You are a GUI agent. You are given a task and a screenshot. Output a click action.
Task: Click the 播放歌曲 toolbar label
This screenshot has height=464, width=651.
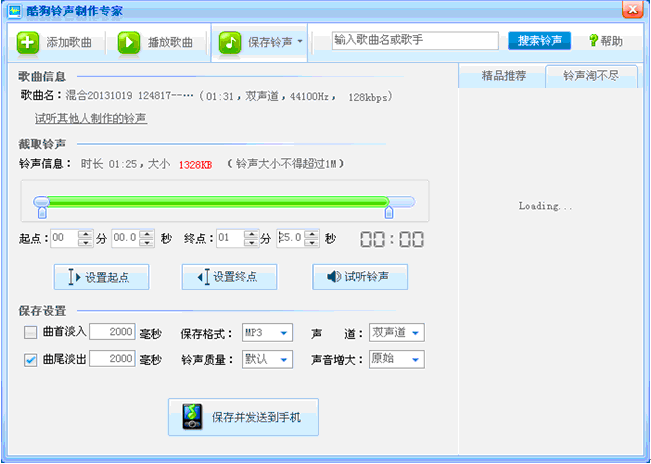(x=170, y=42)
